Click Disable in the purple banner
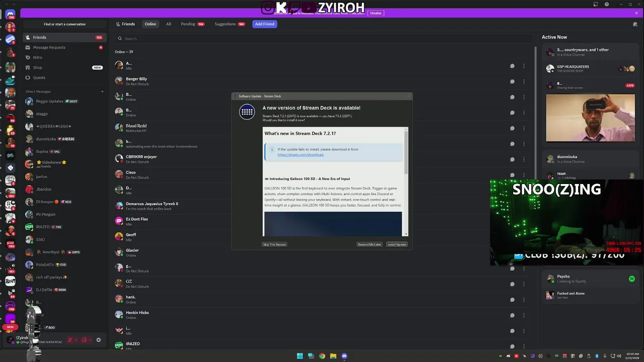 tap(376, 13)
